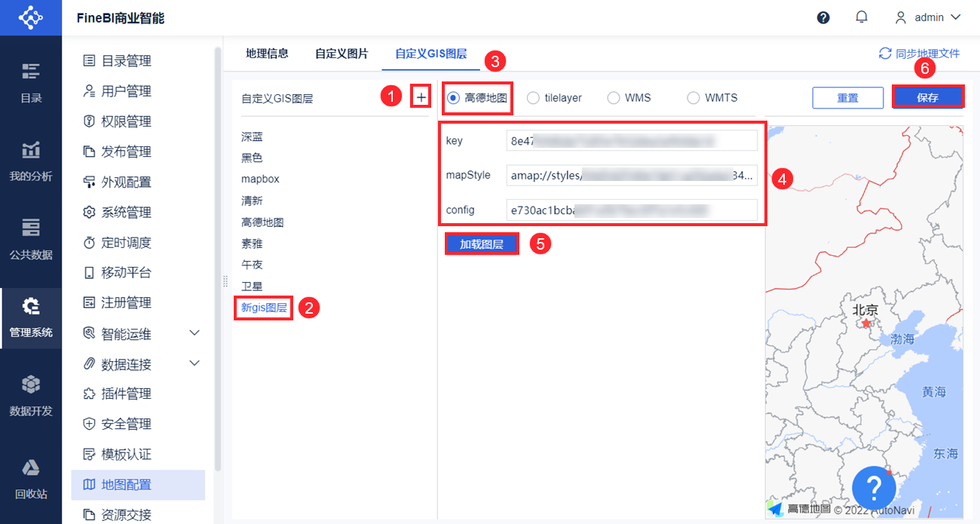Open the help question mark icon in header
Viewport: 980px width, 524px height.
[823, 17]
